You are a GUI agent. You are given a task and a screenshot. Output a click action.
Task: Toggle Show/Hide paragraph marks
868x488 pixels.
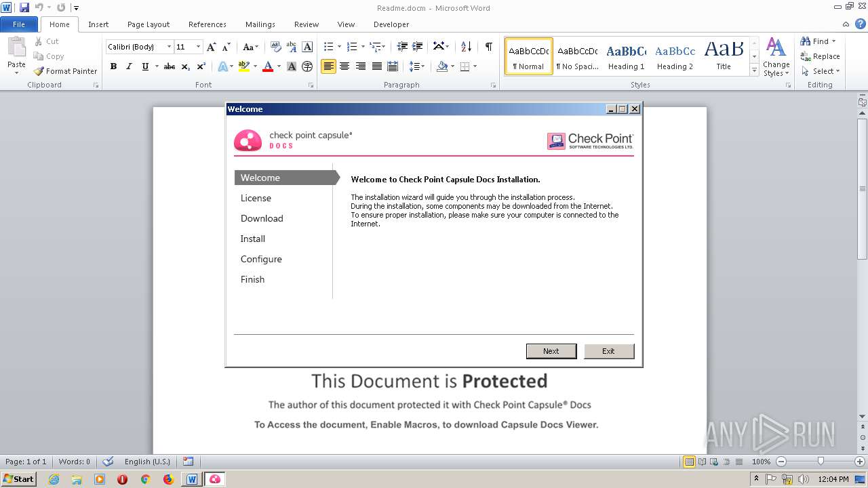[488, 47]
